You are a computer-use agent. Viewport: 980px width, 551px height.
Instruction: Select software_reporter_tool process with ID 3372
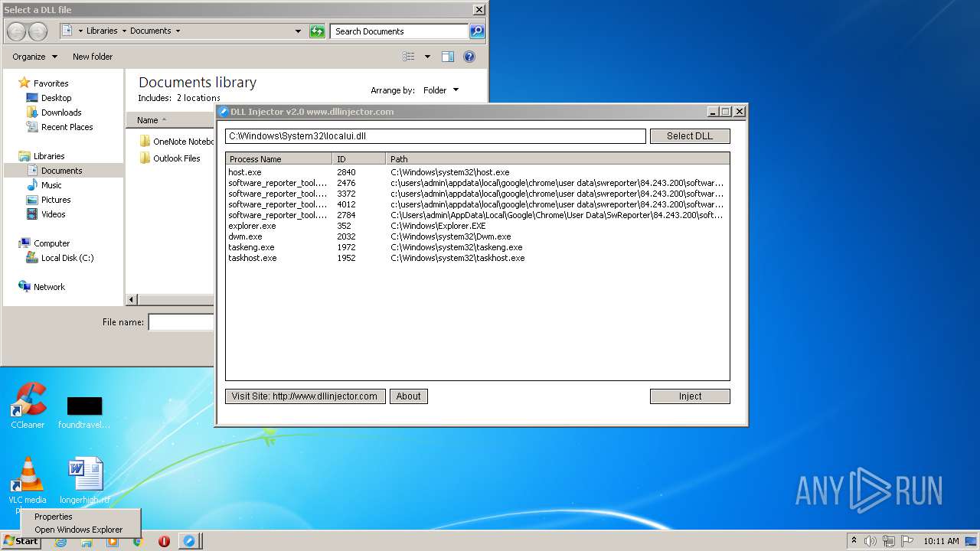tap(477, 194)
